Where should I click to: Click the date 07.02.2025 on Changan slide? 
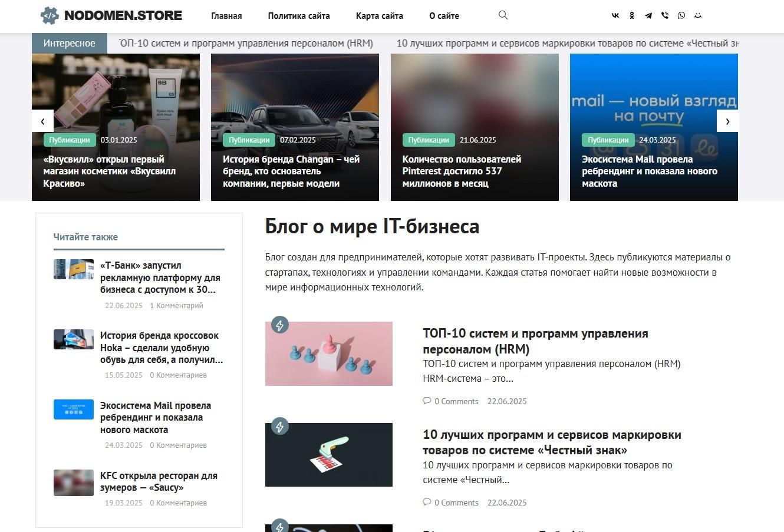pos(298,140)
